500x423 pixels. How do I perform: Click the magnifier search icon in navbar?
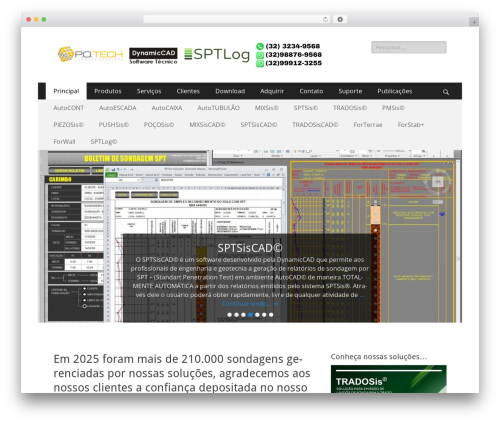446,92
